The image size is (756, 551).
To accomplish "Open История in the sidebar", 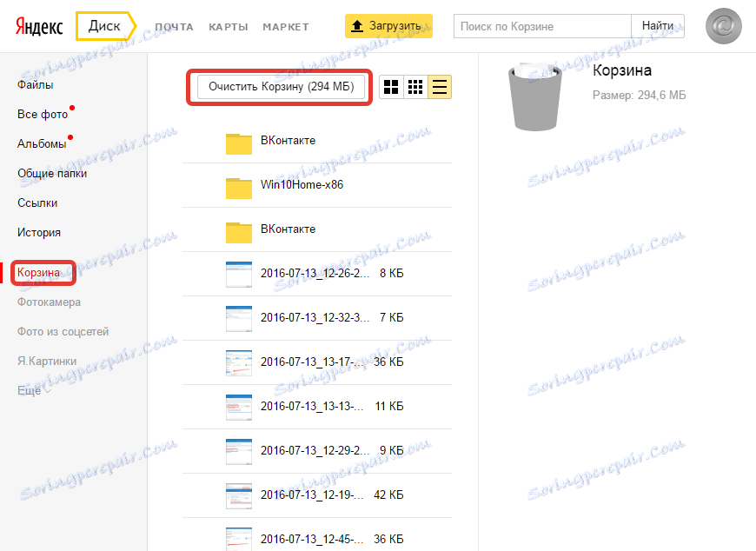I will pos(39,232).
